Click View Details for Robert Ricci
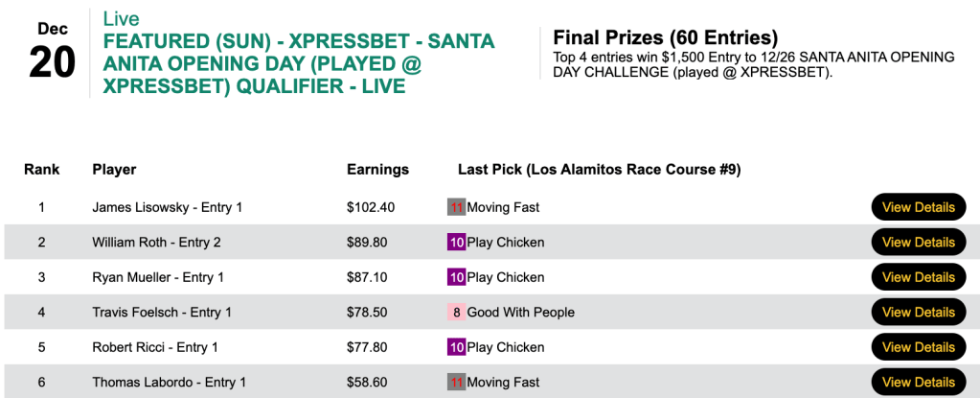This screenshot has width=980, height=398. pos(918,347)
